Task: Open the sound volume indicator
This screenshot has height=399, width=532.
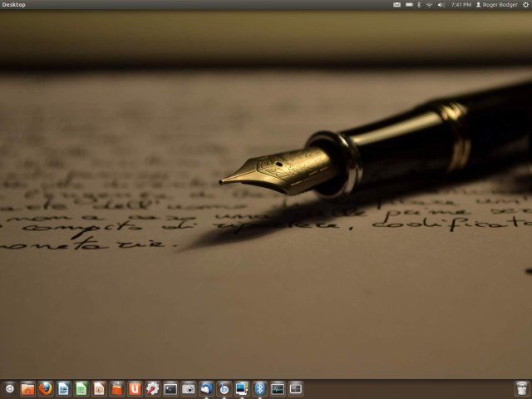Action: [441, 5]
